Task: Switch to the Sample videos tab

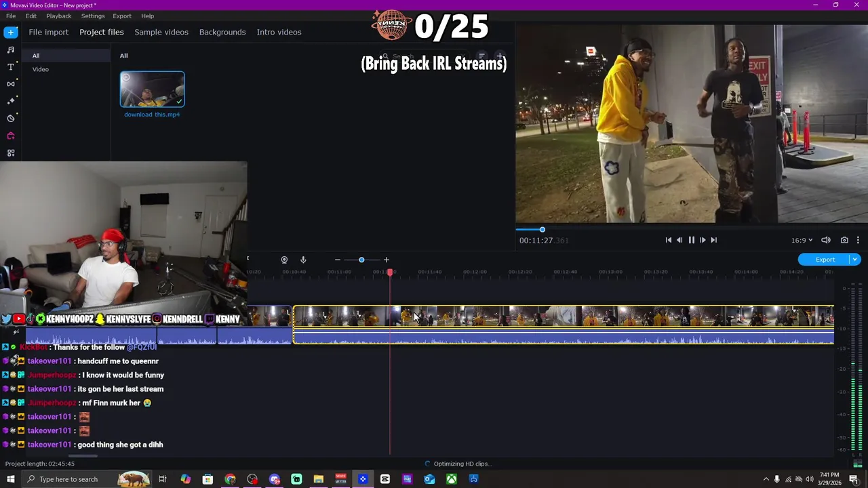Action: 161,32
